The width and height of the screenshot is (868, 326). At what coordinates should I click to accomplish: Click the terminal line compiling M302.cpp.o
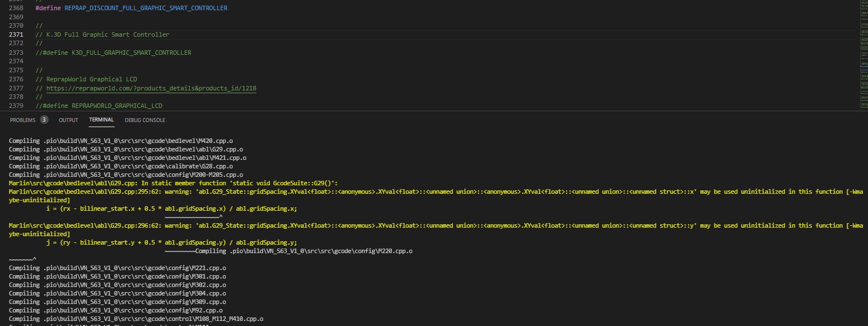(x=117, y=285)
